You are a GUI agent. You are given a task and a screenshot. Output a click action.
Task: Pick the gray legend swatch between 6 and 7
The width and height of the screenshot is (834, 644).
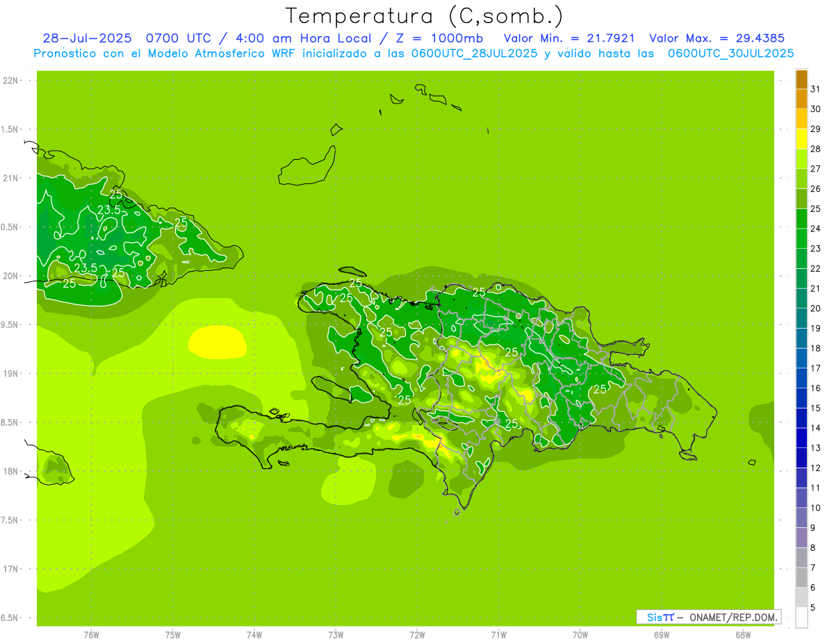pos(801,577)
